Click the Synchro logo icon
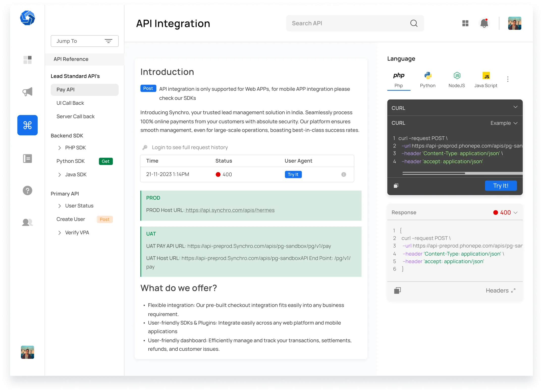 28,18
